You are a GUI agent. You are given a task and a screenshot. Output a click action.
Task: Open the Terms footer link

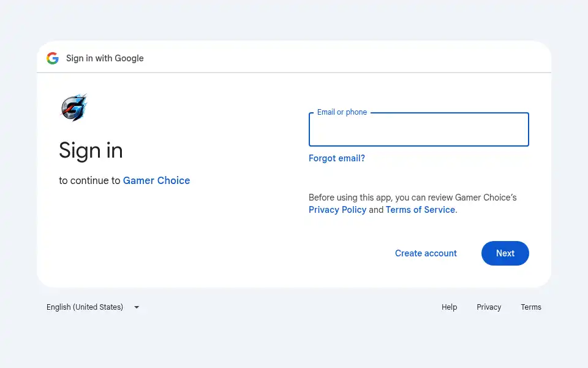click(530, 307)
